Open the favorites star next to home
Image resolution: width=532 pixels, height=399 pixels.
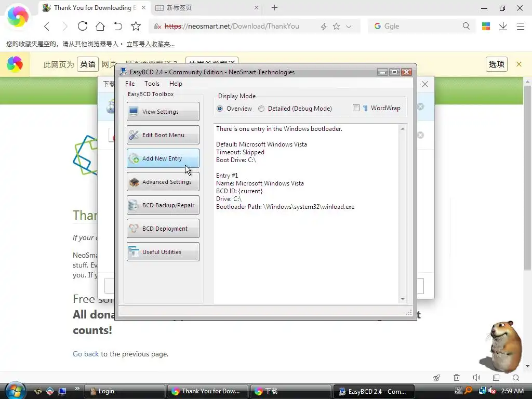(136, 26)
